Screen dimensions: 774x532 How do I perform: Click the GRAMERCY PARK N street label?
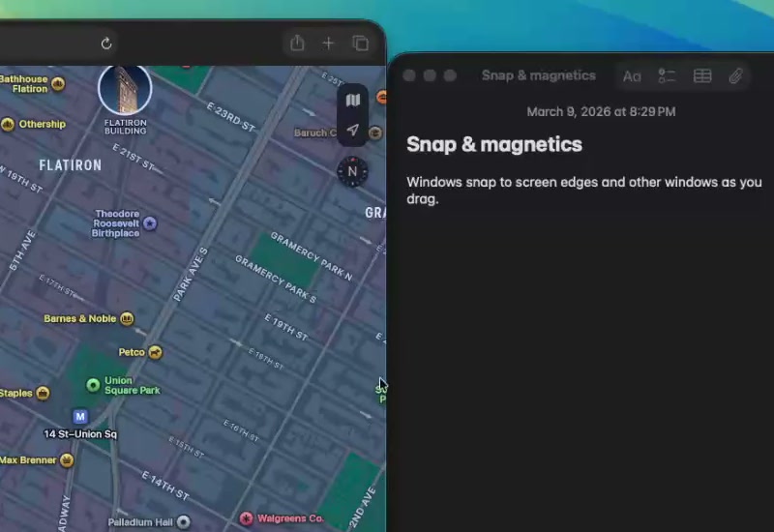pyautogui.click(x=312, y=256)
